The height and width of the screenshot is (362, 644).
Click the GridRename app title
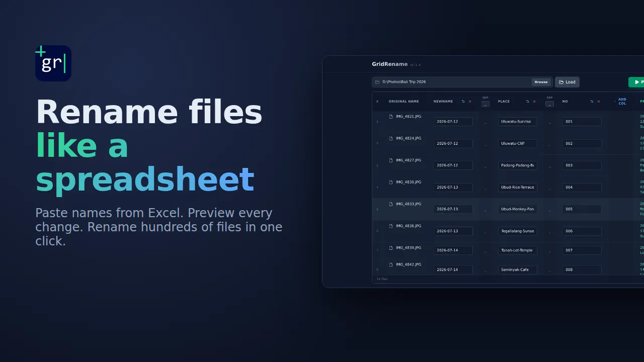(x=389, y=64)
